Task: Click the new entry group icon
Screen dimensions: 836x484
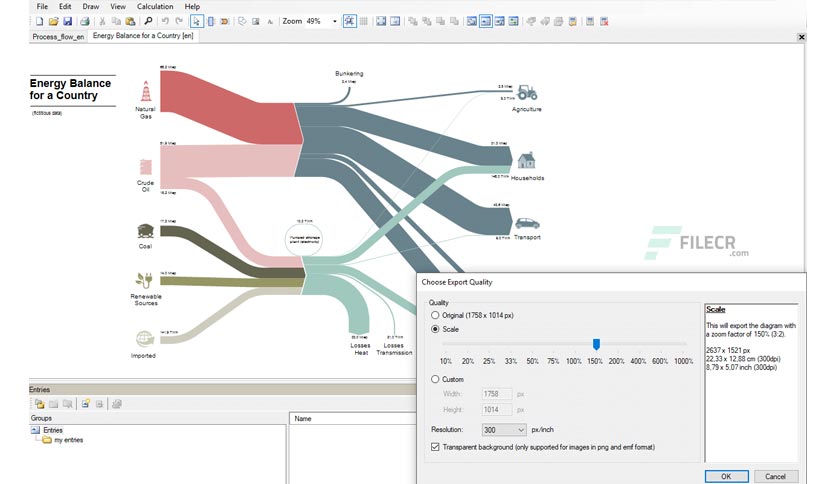Action: tap(39, 404)
